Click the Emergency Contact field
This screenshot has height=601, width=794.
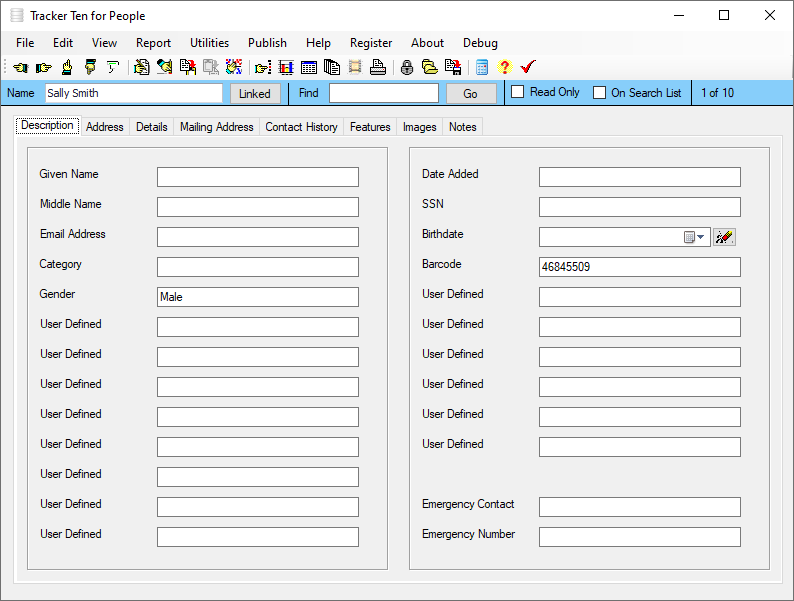click(x=639, y=507)
